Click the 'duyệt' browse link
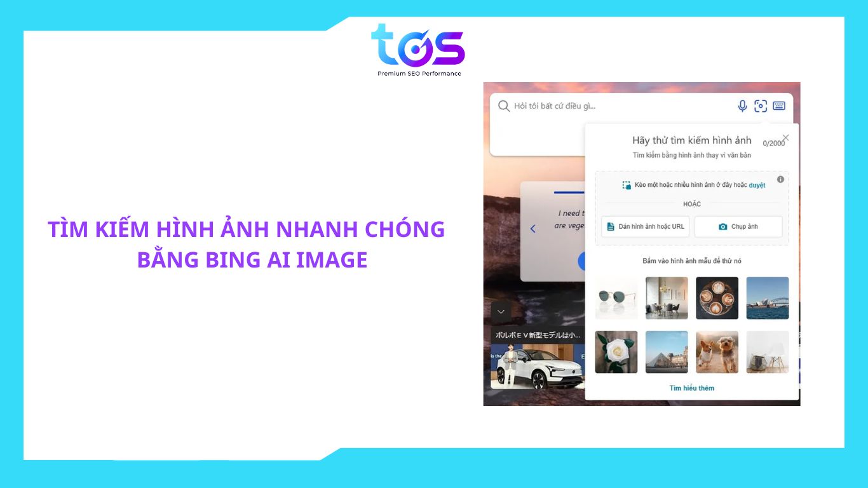Viewport: 868px width, 488px height. [x=757, y=186]
